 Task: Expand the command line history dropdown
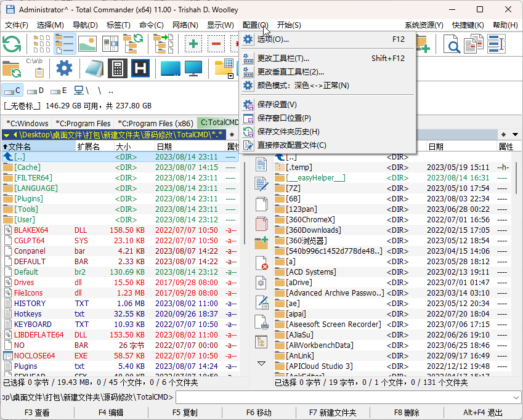click(516, 397)
